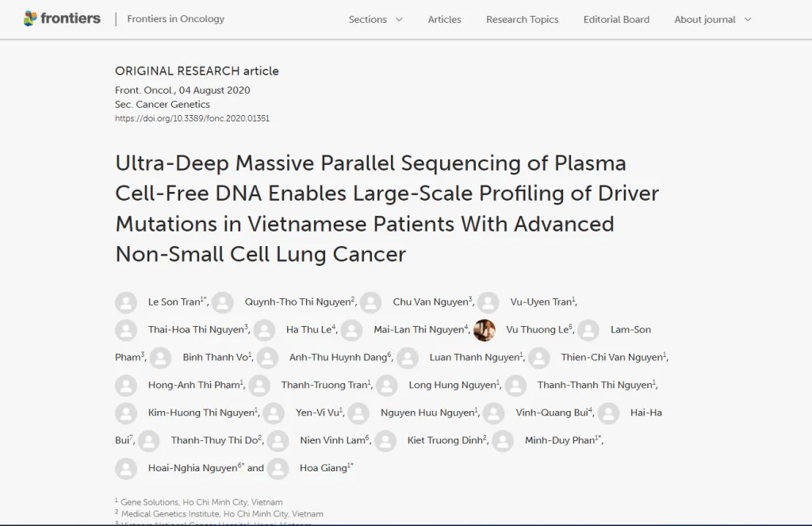Go to Research Topics page
The image size is (812, 526).
(x=522, y=19)
